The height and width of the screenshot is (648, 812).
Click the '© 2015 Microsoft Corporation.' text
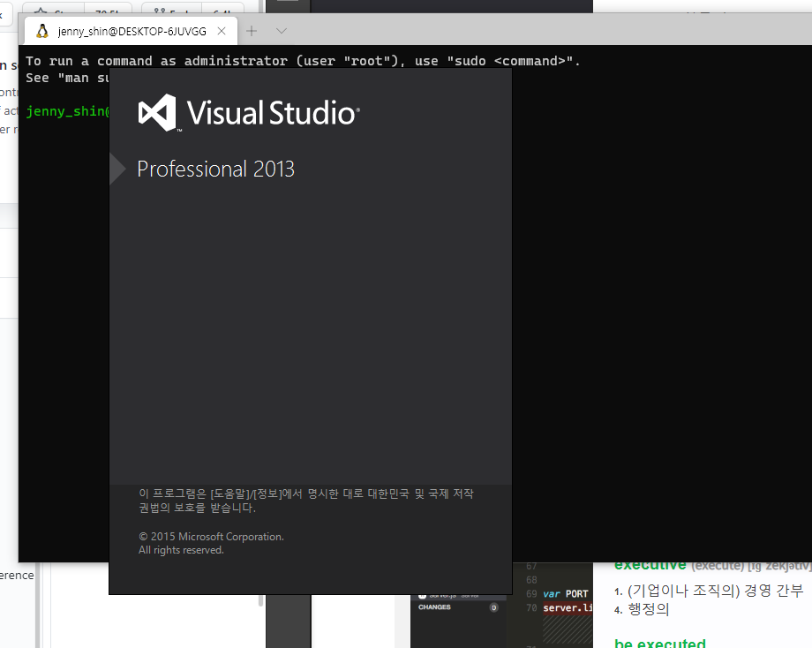pos(211,537)
